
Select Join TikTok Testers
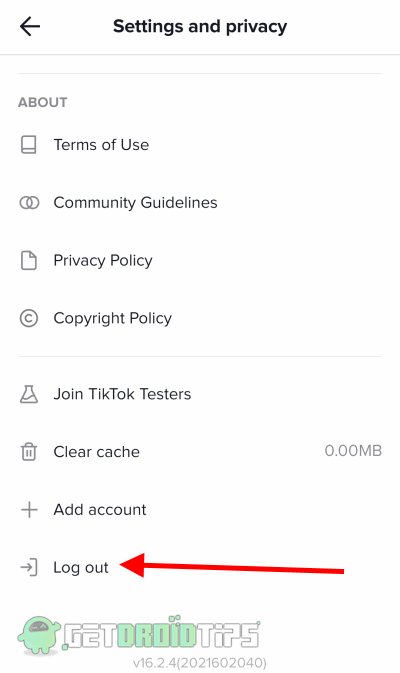pos(200,394)
